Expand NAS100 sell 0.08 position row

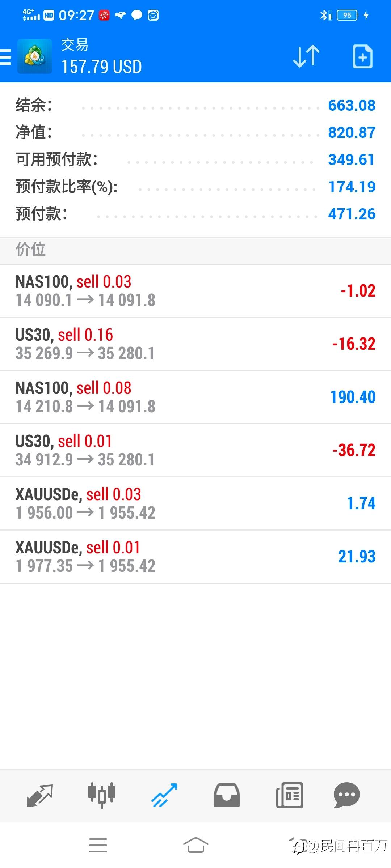pos(195,397)
